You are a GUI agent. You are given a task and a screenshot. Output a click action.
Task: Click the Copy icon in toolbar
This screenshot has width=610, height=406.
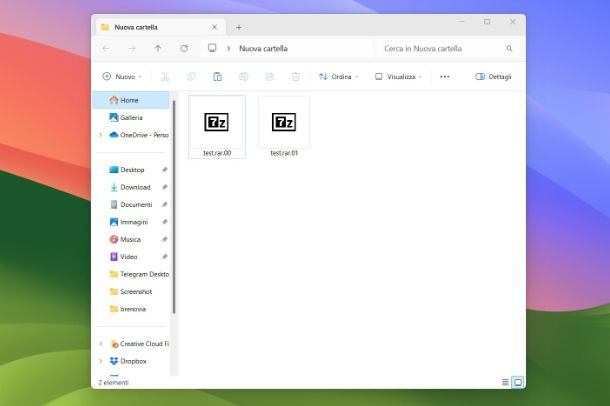(191, 77)
